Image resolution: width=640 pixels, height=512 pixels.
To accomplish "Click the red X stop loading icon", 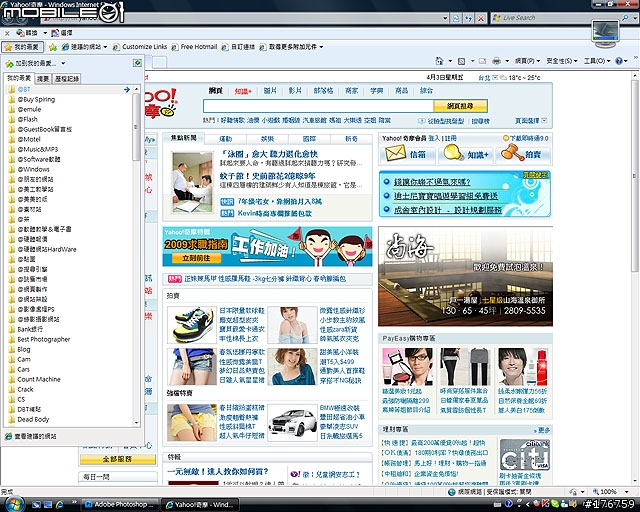I will (x=481, y=18).
